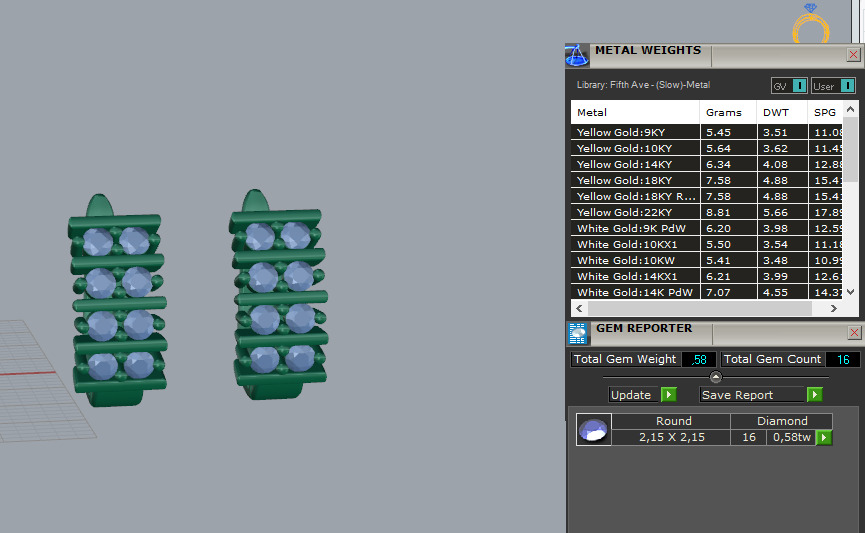Select the Yellow Gold:18KY R... row
Image resolution: width=865 pixels, height=533 pixels.
pyautogui.click(x=707, y=196)
